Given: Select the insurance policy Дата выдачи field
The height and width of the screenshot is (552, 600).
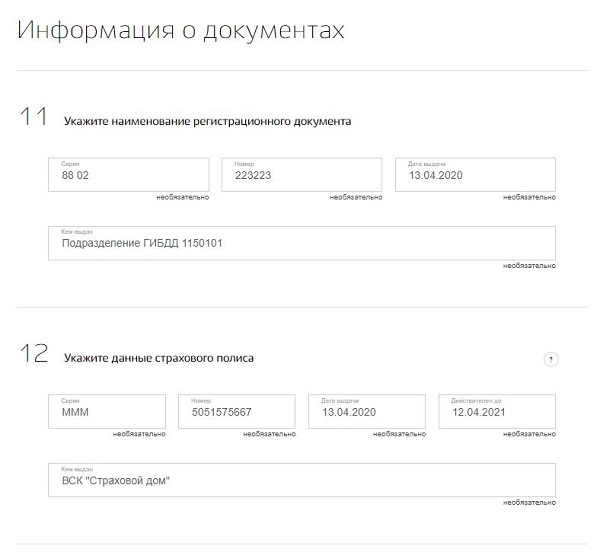Looking at the screenshot, I should [367, 411].
